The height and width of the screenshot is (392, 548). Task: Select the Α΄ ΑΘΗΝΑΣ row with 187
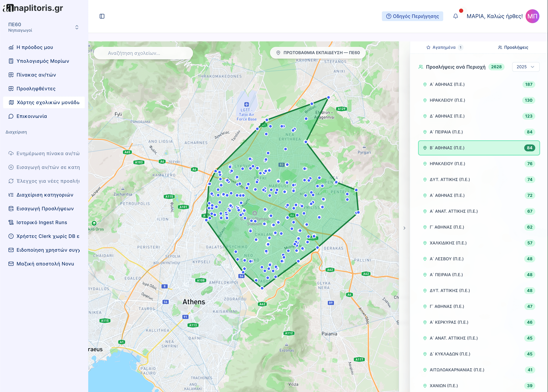click(479, 84)
